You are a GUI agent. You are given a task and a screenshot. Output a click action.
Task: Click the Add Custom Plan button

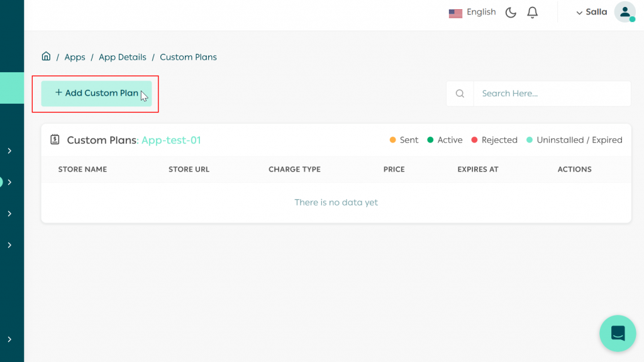tap(96, 92)
